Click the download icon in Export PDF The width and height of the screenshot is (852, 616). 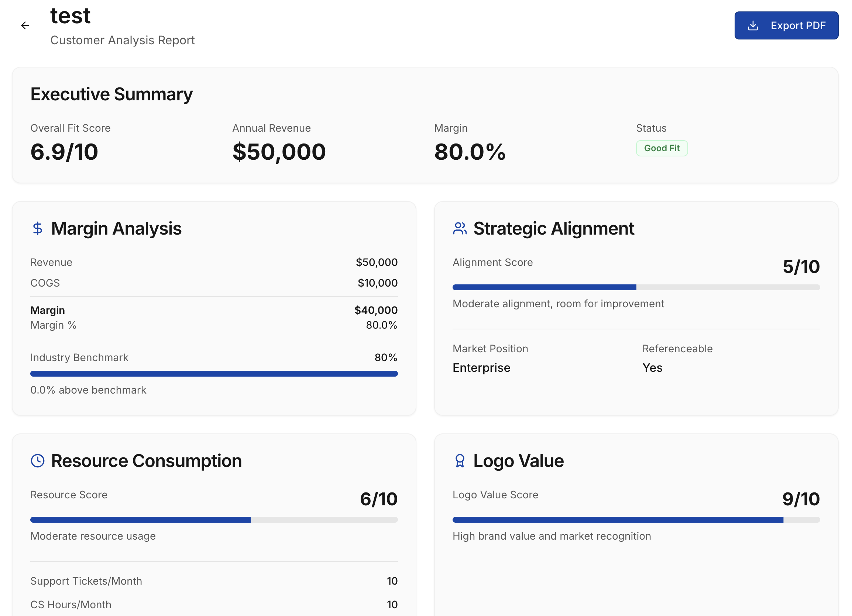point(753,25)
